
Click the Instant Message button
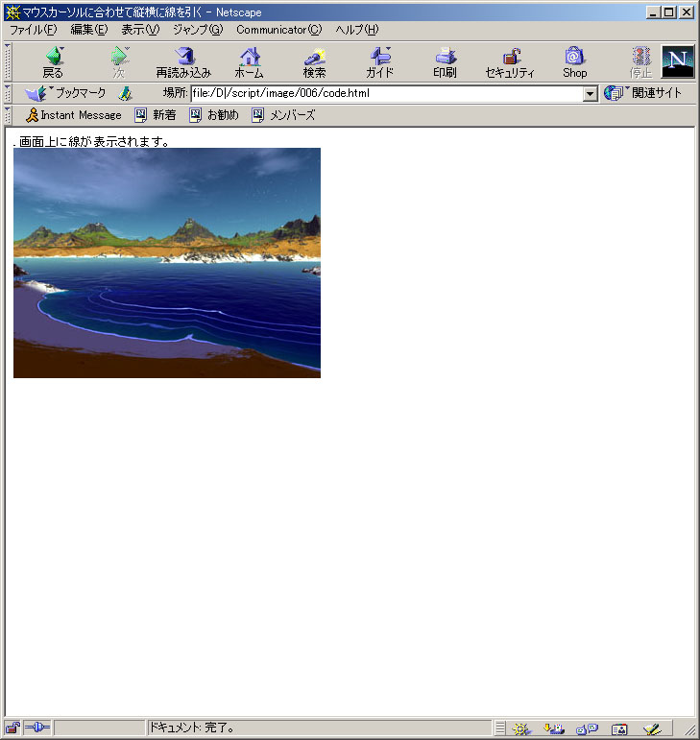[74, 115]
